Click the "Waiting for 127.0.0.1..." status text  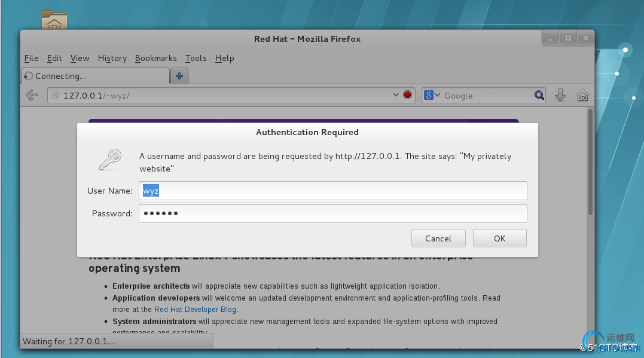(x=69, y=342)
